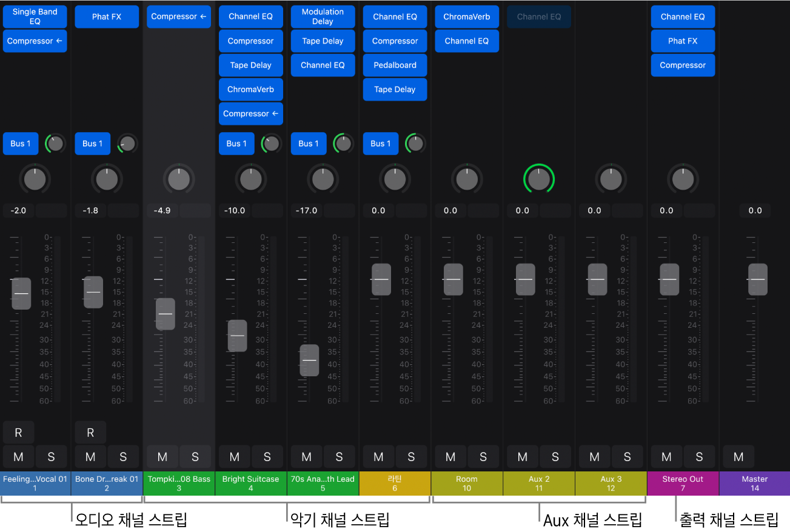The image size is (790, 532).
Task: Click the pan knob on the Aux 2 channel
Action: pos(539,179)
